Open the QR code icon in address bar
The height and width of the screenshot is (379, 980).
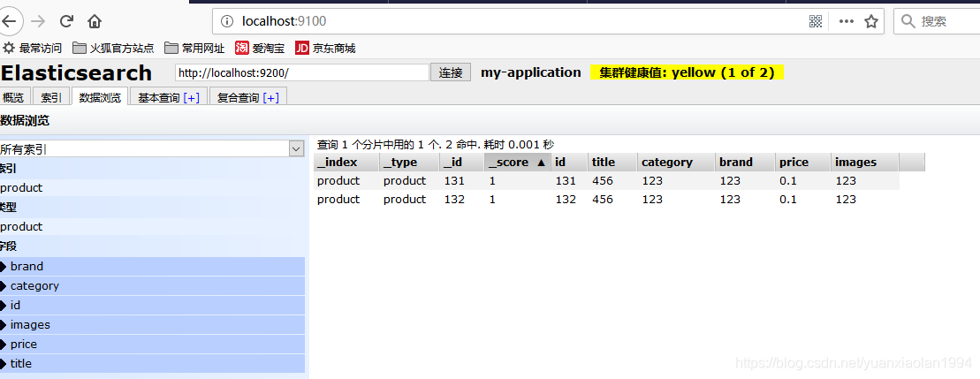[815, 22]
